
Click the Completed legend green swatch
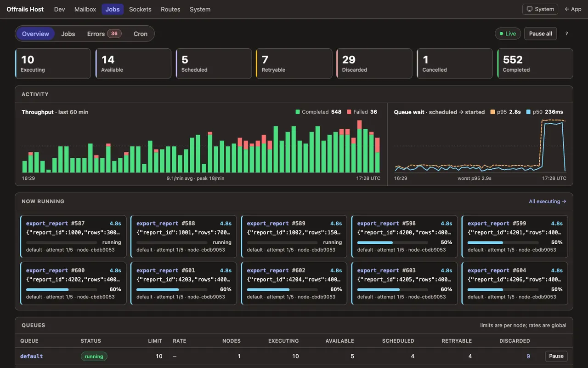(x=298, y=112)
